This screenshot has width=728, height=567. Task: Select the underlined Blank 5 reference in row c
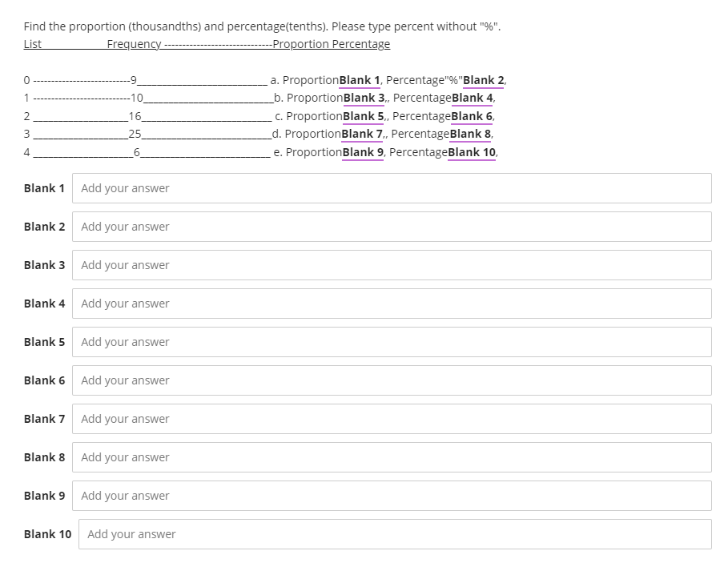pos(362,115)
